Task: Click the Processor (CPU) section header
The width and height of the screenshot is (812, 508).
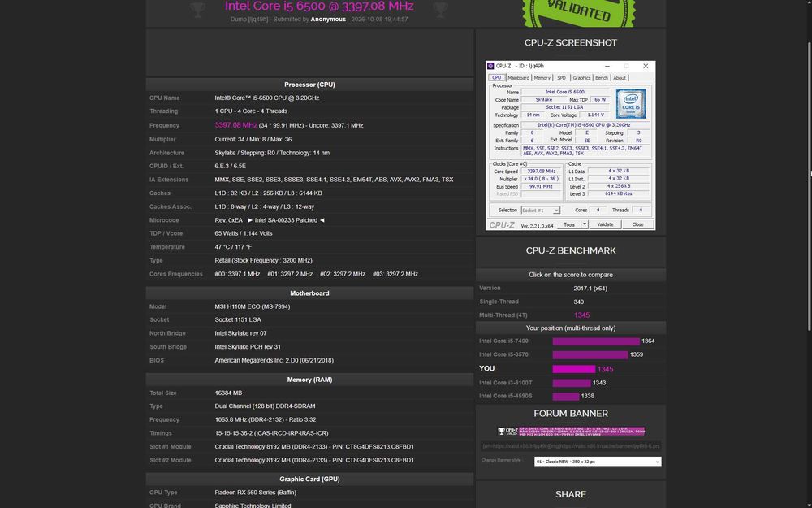Action: coord(309,85)
